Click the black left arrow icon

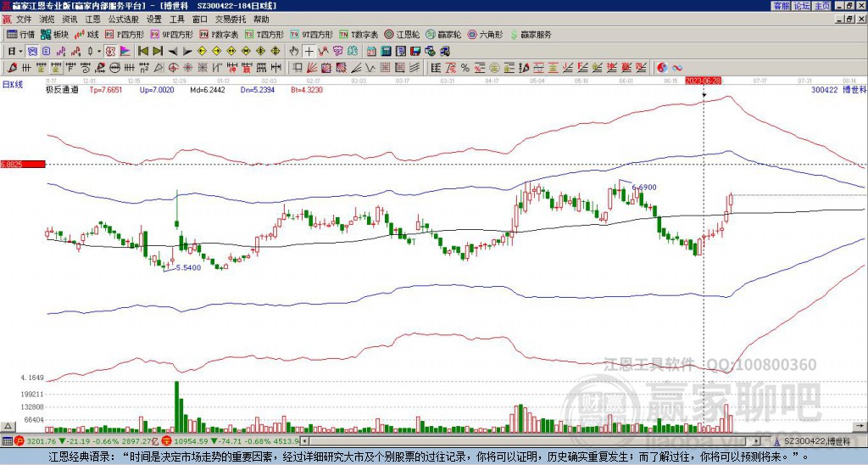pos(173,52)
